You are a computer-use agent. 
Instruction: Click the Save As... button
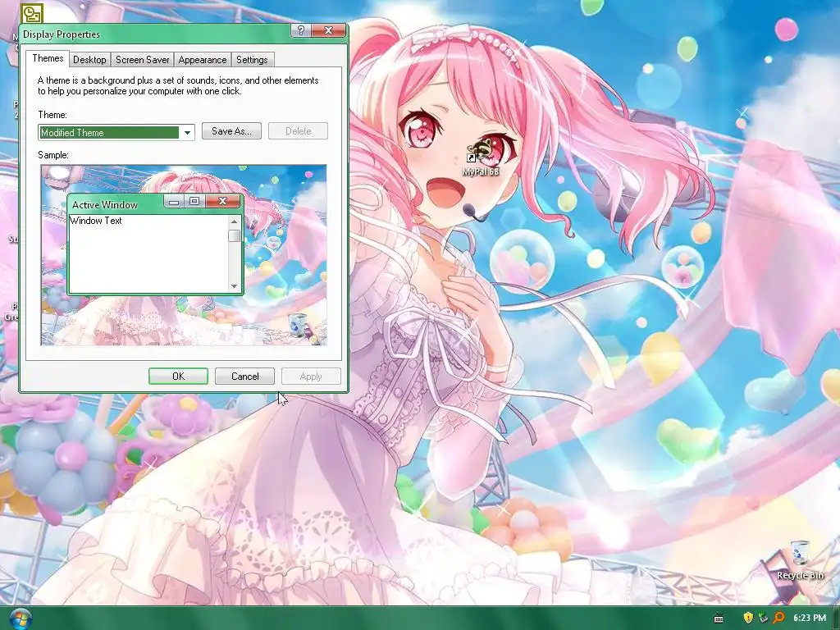tap(231, 131)
